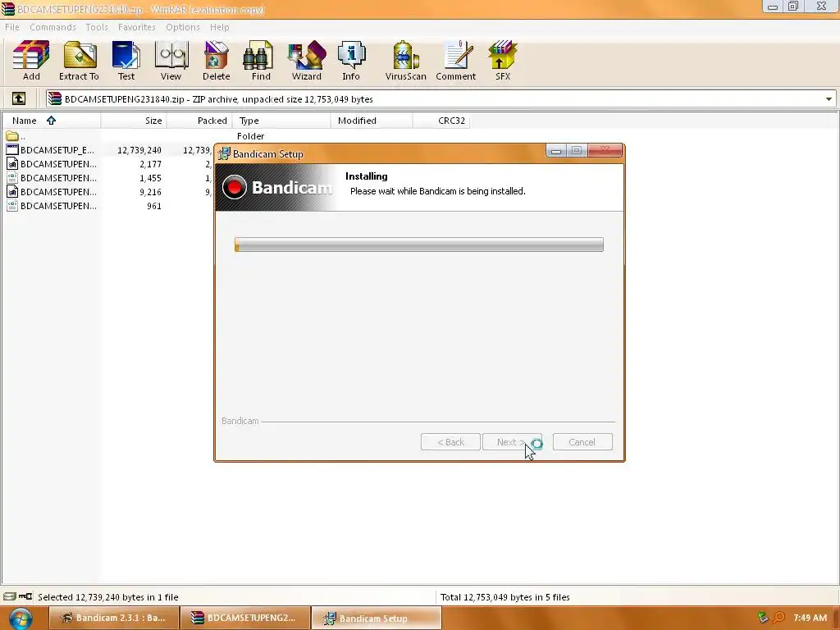
Task: Select the BDCAMSETUP_E... executable file icon
Action: click(12, 150)
